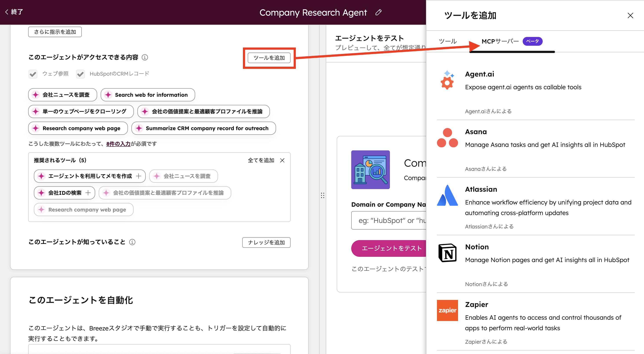644x354 pixels.
Task: Open the 8件の入力 link
Action: pyautogui.click(x=118, y=144)
